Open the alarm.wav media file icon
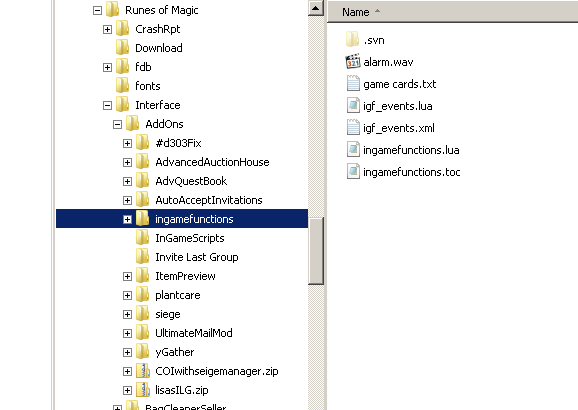The height and width of the screenshot is (410, 578). 353,62
